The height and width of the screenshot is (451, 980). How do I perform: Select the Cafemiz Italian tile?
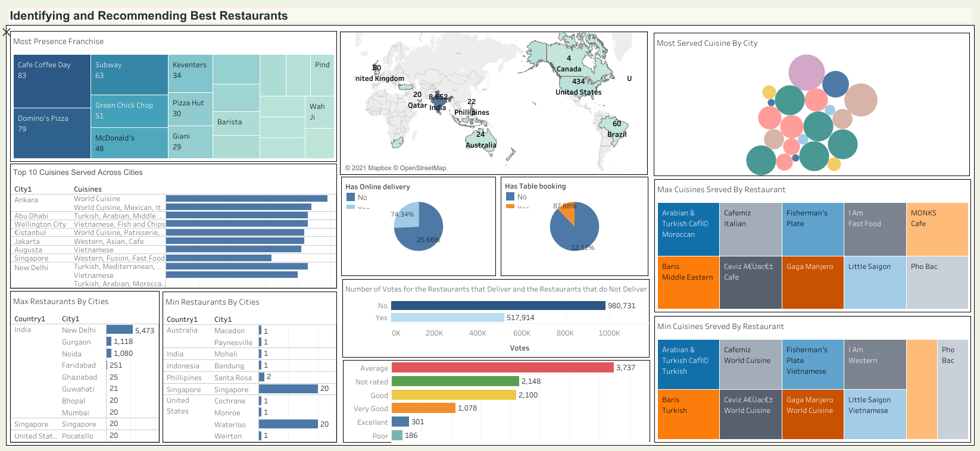point(750,229)
